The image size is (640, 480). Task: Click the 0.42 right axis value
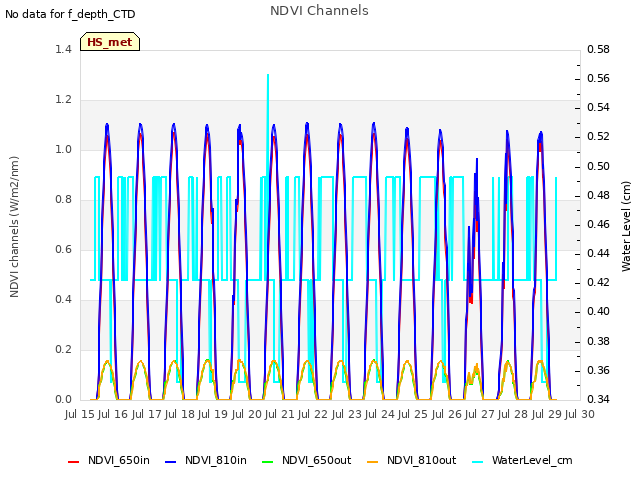598,282
